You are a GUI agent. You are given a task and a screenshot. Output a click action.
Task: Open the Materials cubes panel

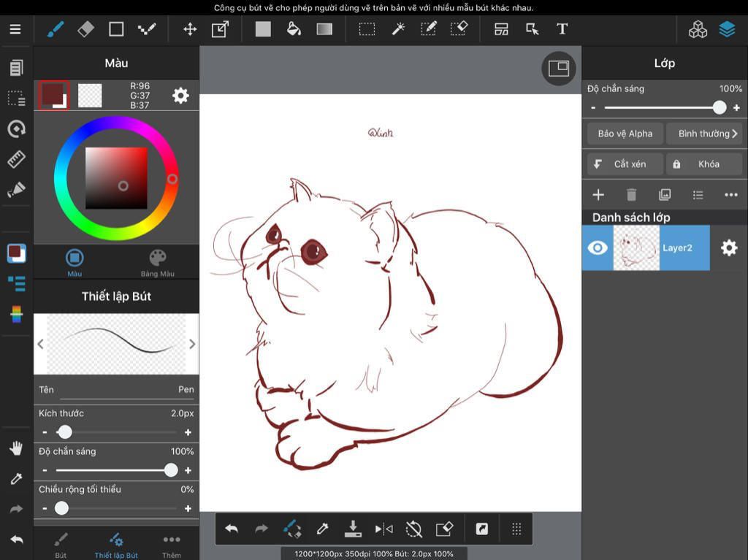[698, 29]
